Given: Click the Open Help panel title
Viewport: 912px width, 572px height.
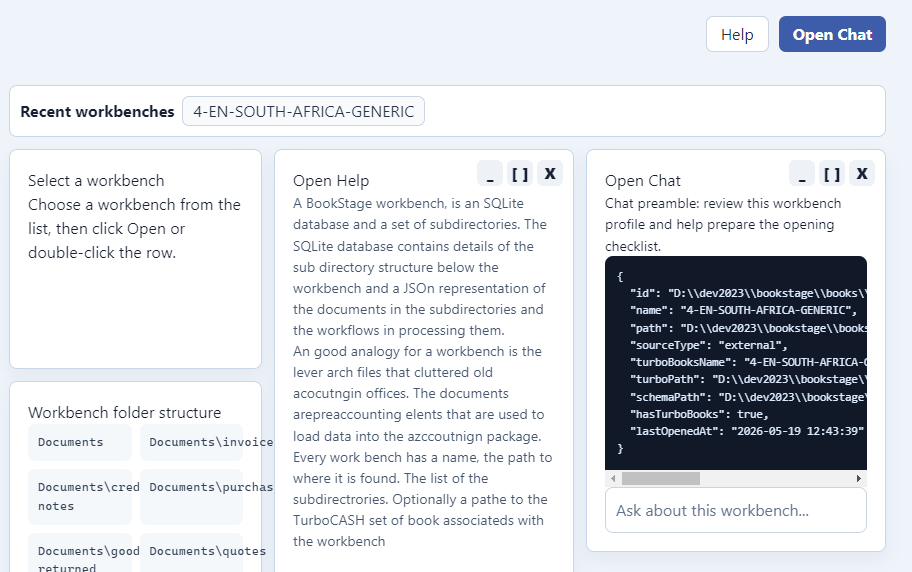Looking at the screenshot, I should coord(331,180).
